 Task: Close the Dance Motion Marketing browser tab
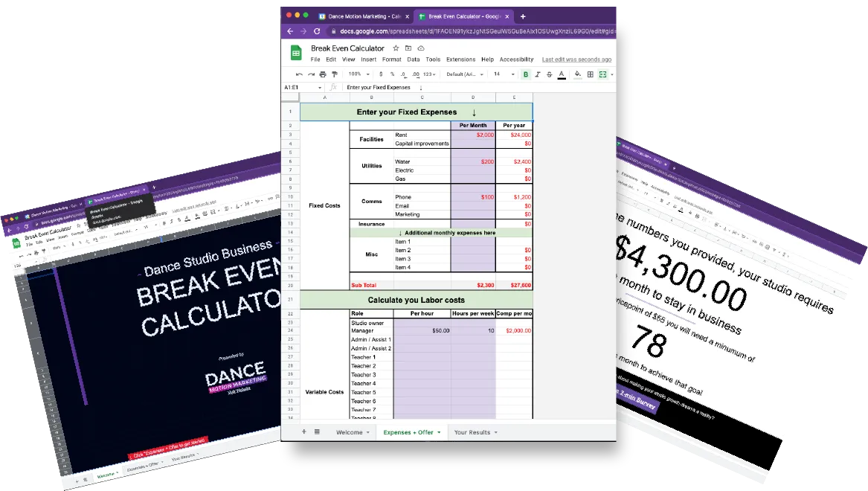click(x=408, y=16)
